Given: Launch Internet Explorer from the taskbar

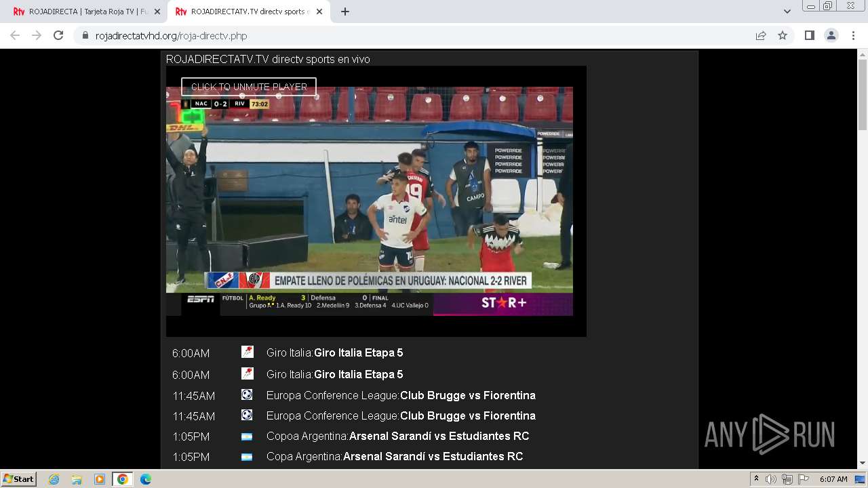Looking at the screenshot, I should click(54, 479).
